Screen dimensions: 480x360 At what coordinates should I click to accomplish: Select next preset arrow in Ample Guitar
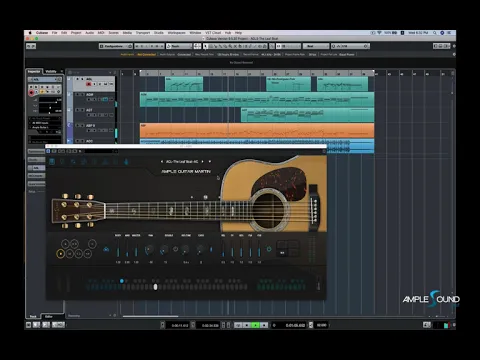202,162
